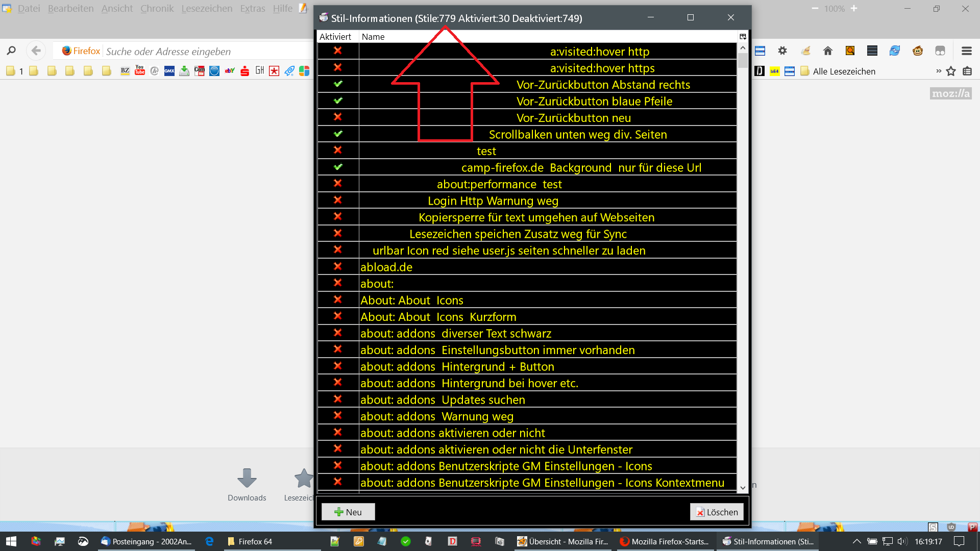Click the blue sync arrows icon
This screenshot has width=980, height=551.
895,51
